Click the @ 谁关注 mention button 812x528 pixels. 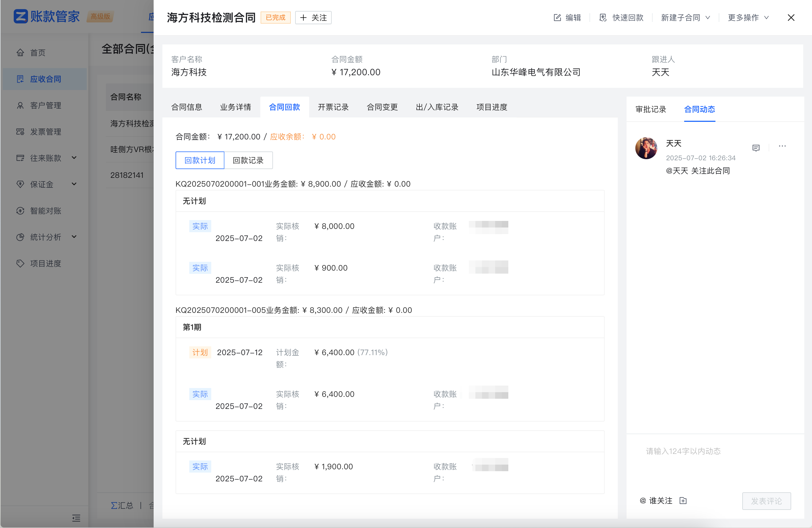point(656,500)
